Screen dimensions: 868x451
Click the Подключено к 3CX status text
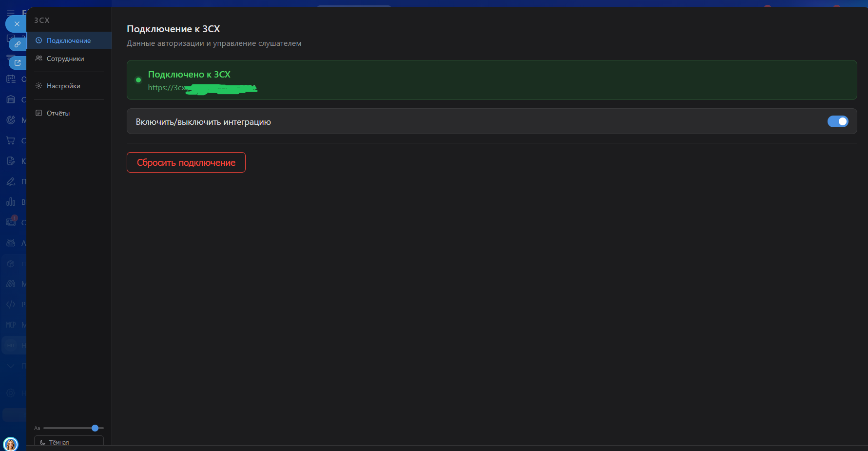coord(189,75)
